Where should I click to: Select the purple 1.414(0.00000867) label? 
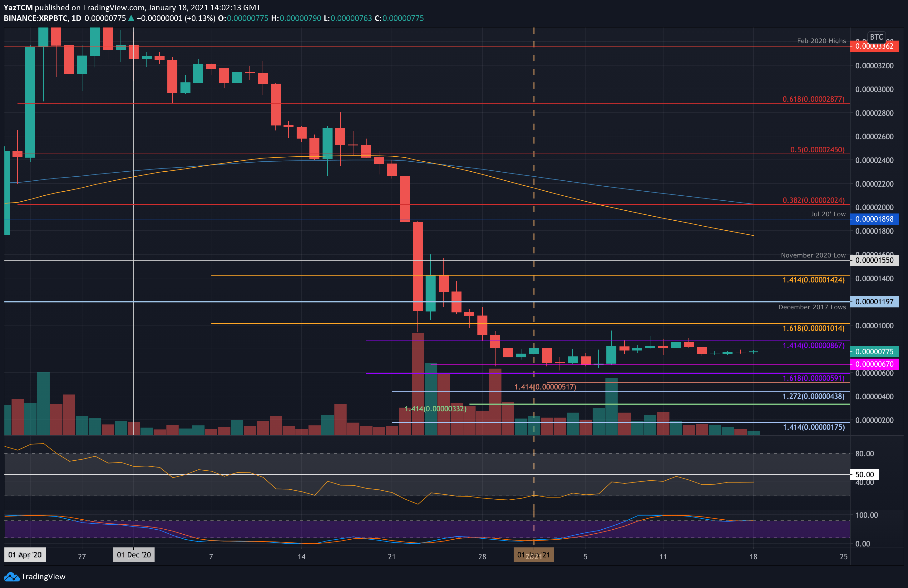pyautogui.click(x=813, y=345)
